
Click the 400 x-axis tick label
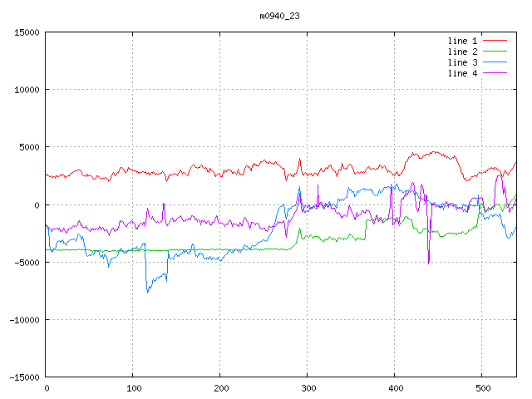[395, 388]
